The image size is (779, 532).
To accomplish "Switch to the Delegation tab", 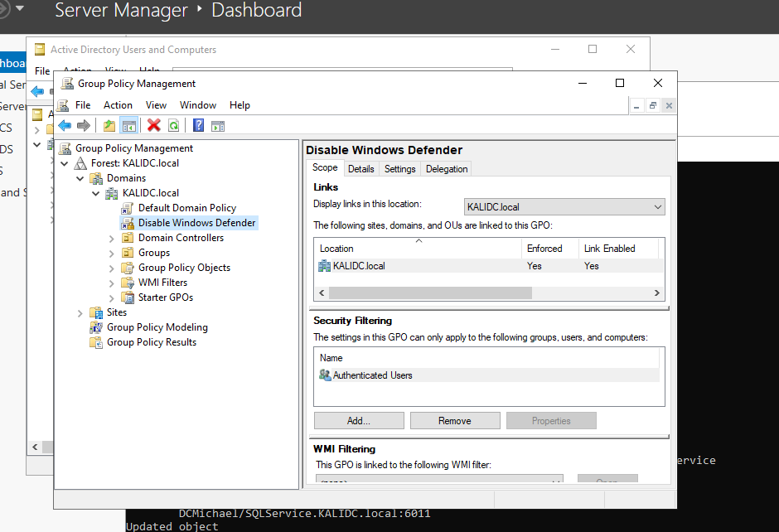I will coord(447,169).
